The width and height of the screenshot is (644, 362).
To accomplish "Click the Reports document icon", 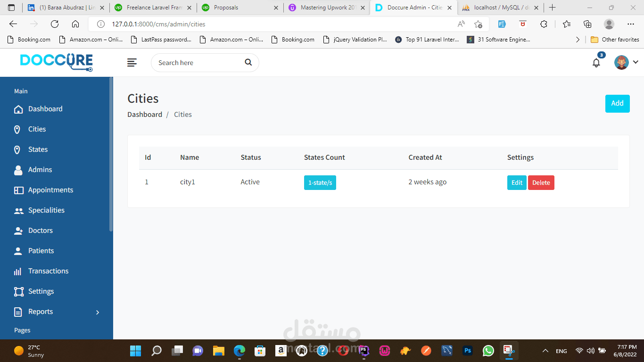I will (18, 312).
